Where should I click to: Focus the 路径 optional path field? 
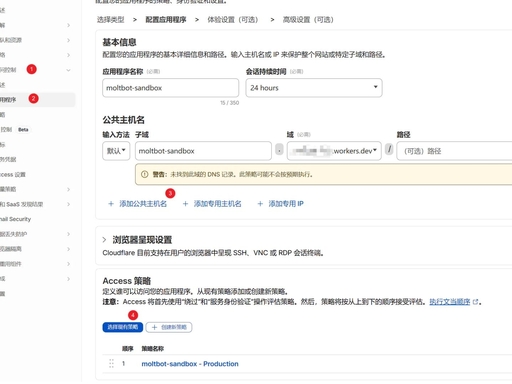[x=454, y=151]
